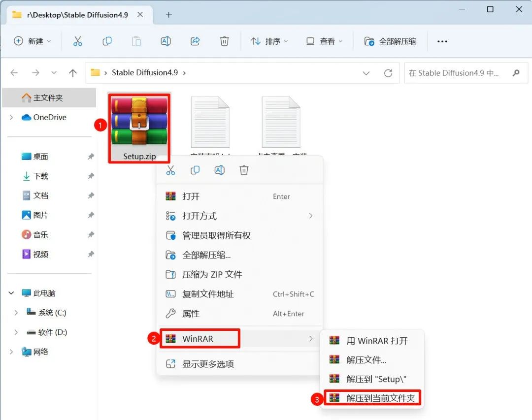Click the Setup.zip archive thumbnail
The image size is (532, 420).
139,121
